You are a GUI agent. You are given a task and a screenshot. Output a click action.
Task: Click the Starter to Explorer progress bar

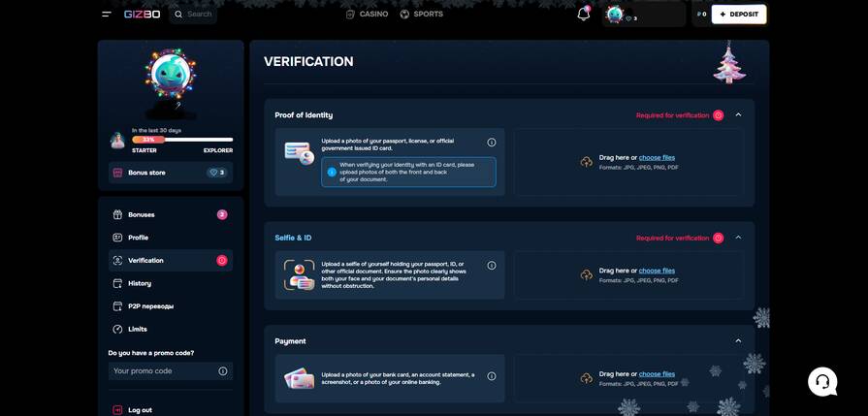pyautogui.click(x=182, y=140)
